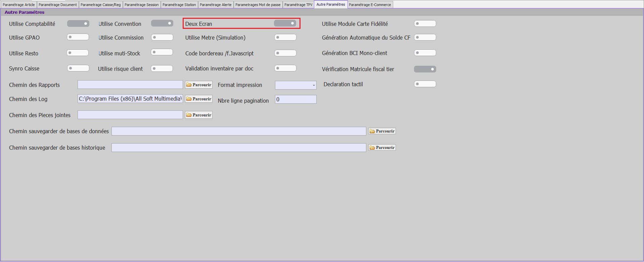Focus the Chemin des Pieces jointes field
The width and height of the screenshot is (644, 262).
130,115
